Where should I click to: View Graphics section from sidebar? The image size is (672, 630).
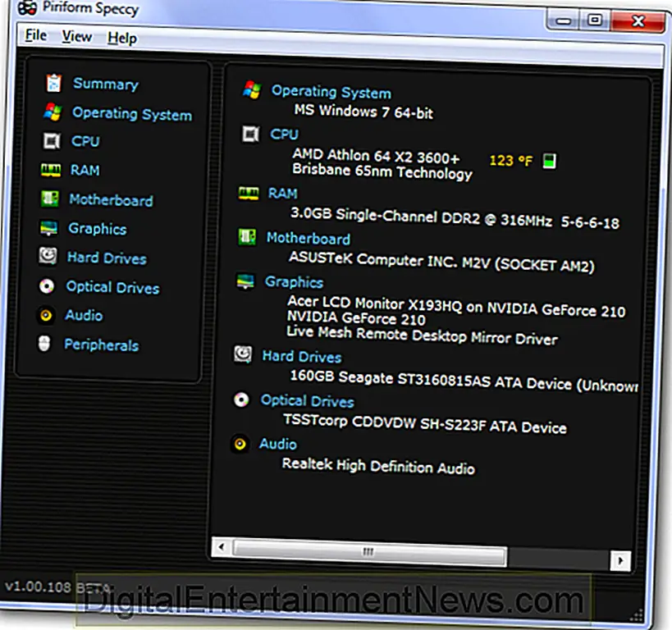pos(98,229)
